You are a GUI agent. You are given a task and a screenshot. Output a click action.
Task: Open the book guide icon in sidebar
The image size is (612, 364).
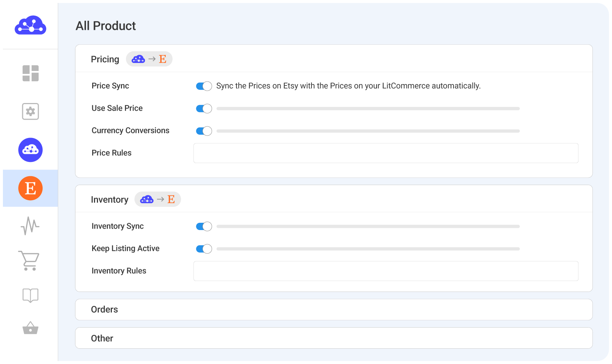click(x=30, y=295)
